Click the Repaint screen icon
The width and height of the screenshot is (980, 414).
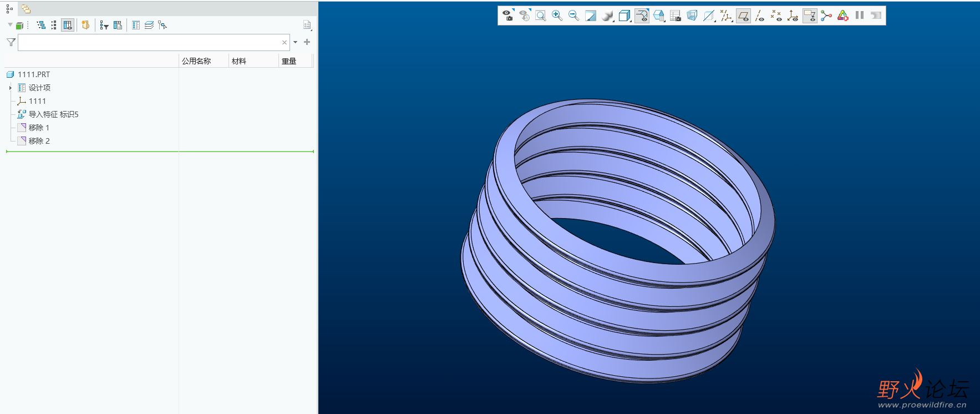point(591,16)
